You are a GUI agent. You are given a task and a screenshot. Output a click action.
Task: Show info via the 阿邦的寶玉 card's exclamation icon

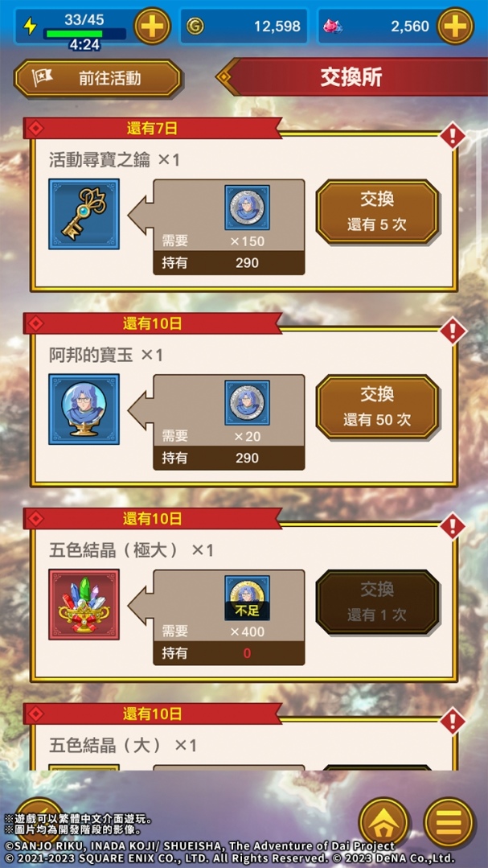coord(453,331)
